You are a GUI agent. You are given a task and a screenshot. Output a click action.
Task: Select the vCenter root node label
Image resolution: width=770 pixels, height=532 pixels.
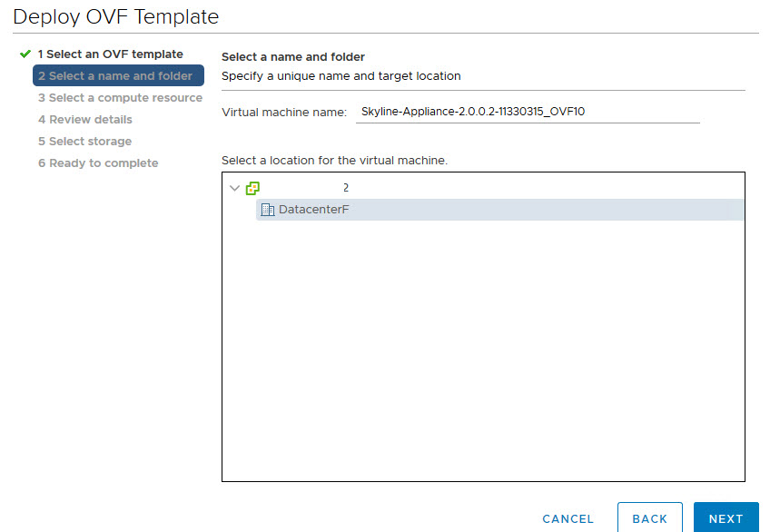point(345,188)
